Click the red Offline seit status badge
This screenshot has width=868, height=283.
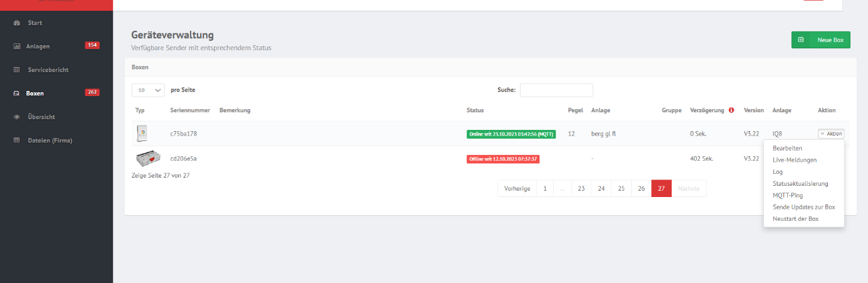[503, 159]
